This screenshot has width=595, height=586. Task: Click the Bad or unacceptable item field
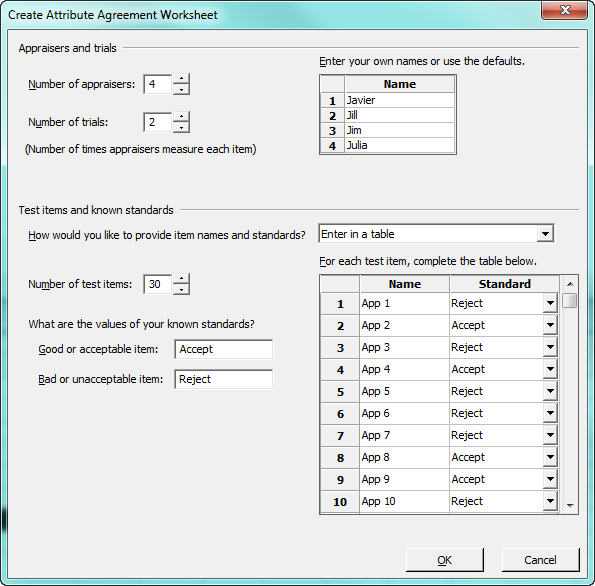[224, 379]
